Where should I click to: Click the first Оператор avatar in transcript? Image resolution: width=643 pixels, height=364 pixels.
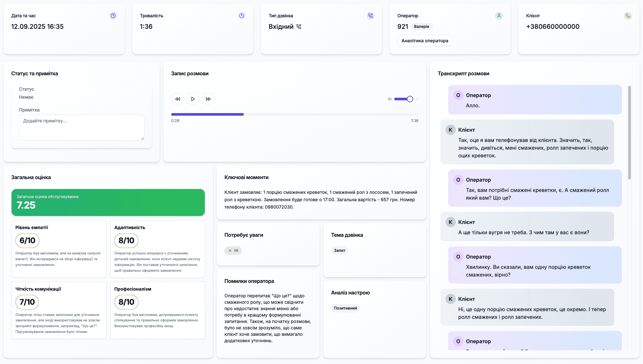(458, 95)
